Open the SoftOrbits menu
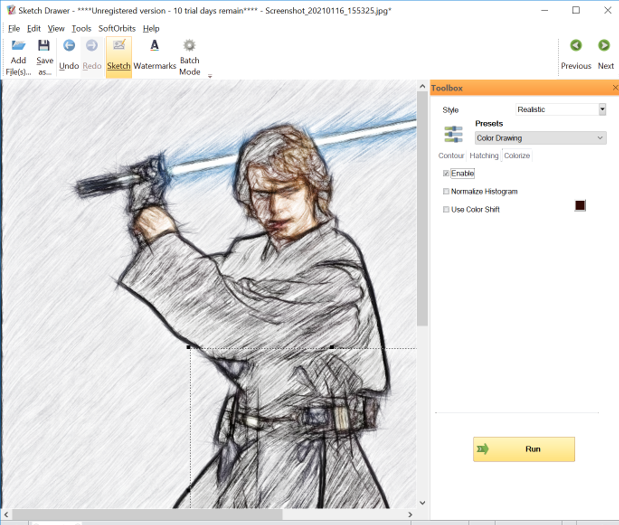Viewport: 619px width, 525px height. click(x=117, y=28)
